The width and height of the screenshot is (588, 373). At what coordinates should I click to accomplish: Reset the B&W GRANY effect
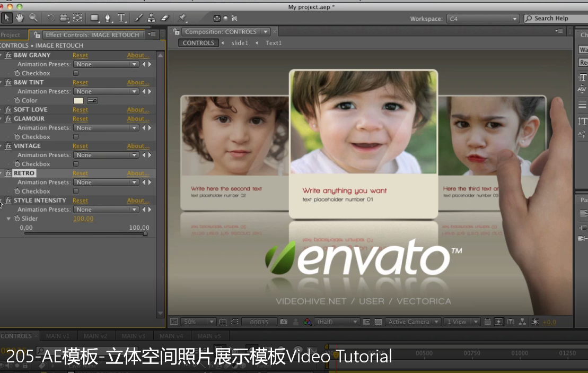coord(80,56)
